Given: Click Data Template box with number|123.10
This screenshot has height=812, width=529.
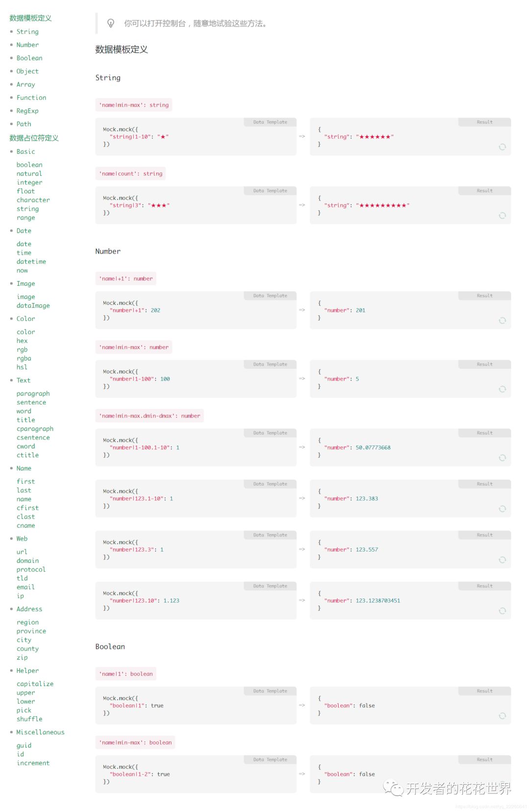Looking at the screenshot, I should 196,601.
